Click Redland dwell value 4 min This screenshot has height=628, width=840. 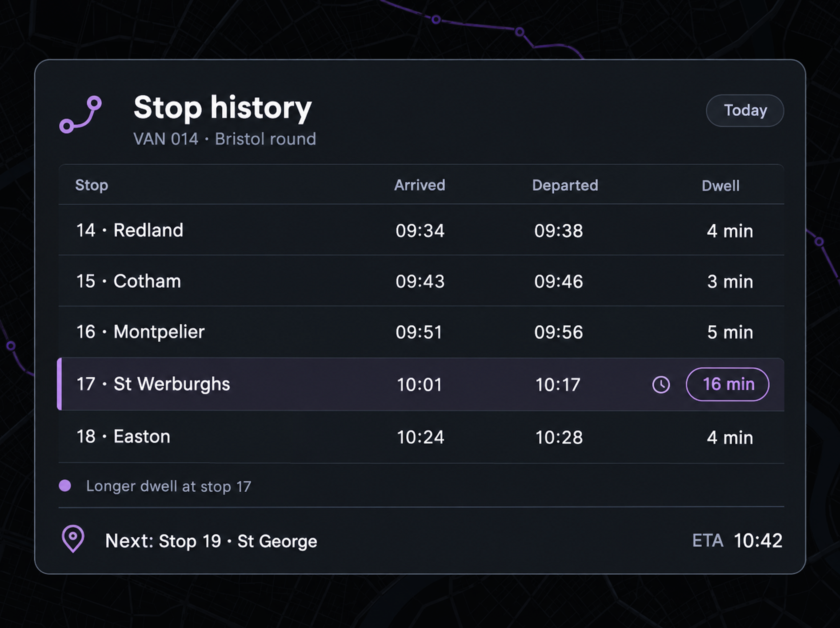(x=730, y=231)
